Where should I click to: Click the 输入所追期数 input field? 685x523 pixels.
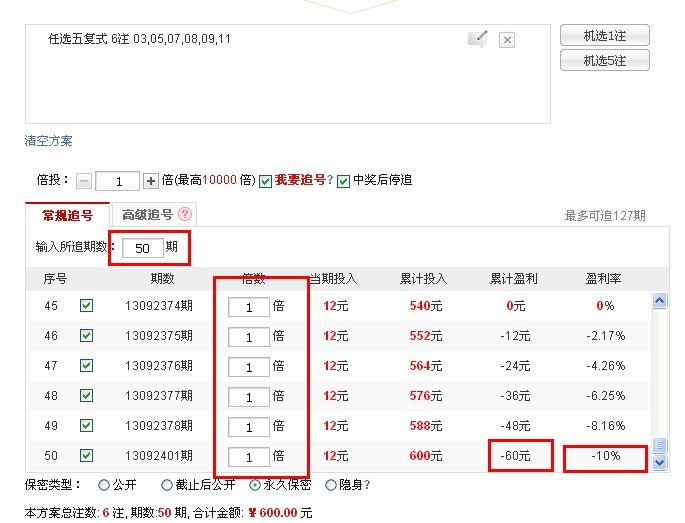click(x=143, y=247)
